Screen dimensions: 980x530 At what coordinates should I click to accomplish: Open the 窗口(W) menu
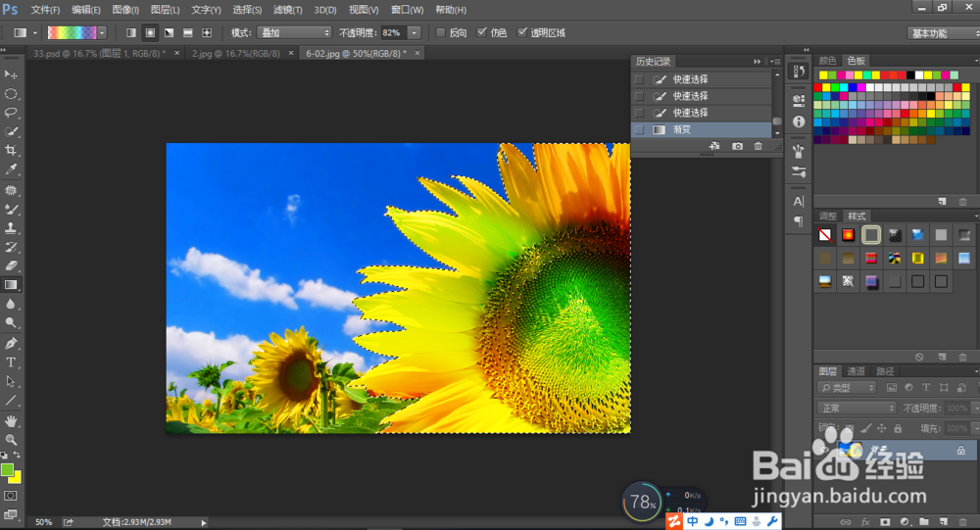[407, 10]
